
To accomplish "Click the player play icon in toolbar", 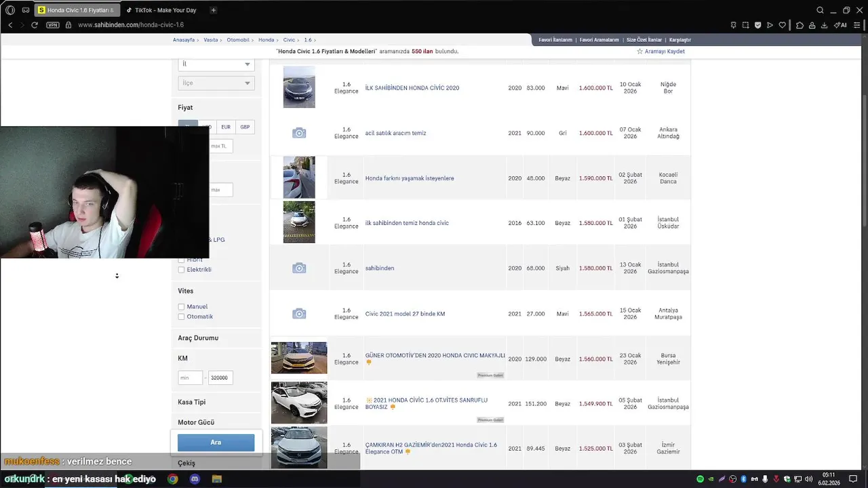I will coord(770,25).
